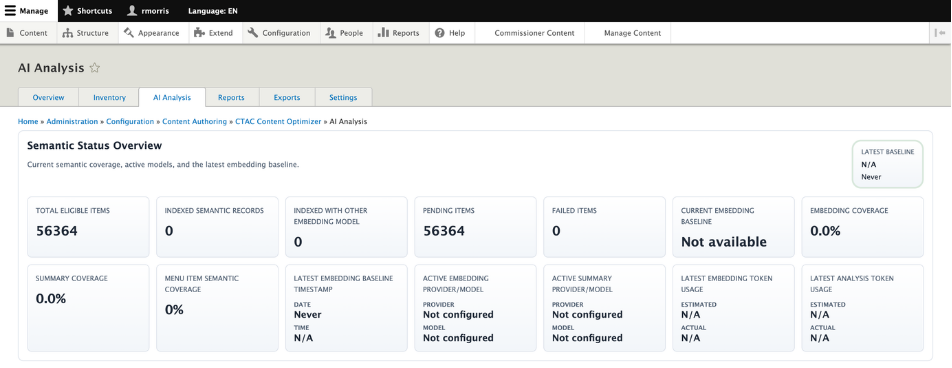The height and width of the screenshot is (368, 952).
Task: Follow the Content Authoring breadcrumb link
Action: [x=195, y=121]
